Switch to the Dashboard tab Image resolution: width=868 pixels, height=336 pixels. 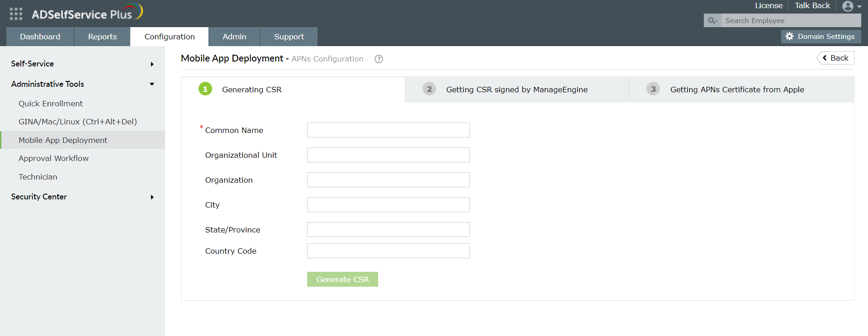[40, 37]
